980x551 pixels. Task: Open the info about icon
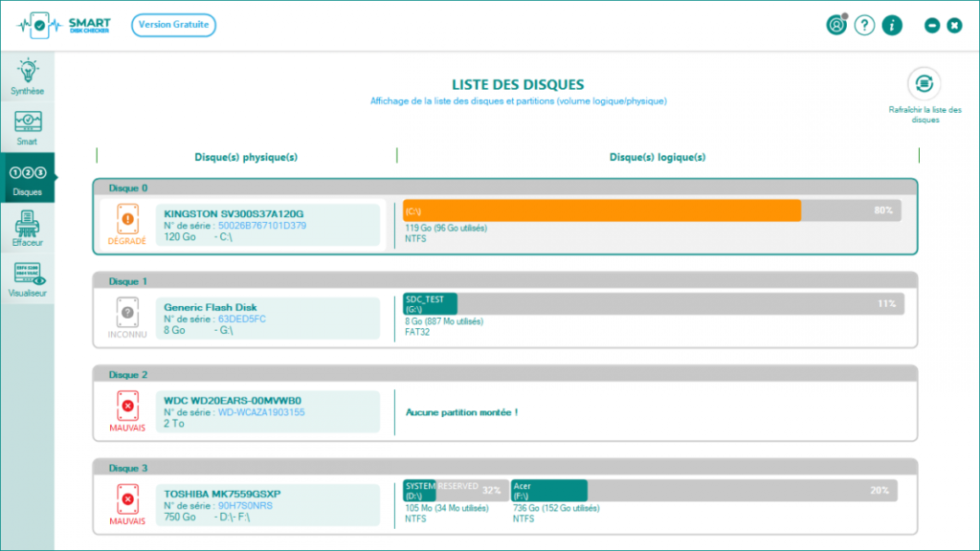pos(892,25)
